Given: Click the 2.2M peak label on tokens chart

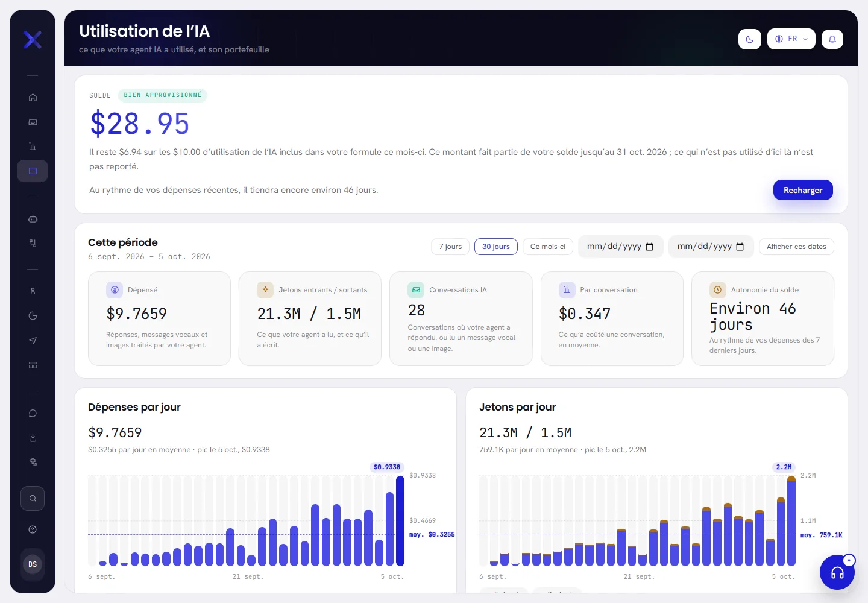Looking at the screenshot, I should 784,467.
